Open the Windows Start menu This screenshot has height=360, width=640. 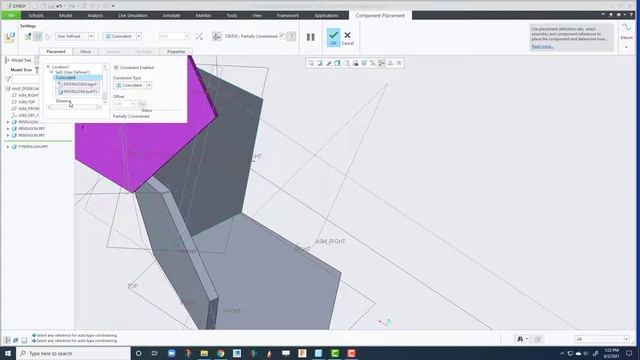[x=8, y=353]
